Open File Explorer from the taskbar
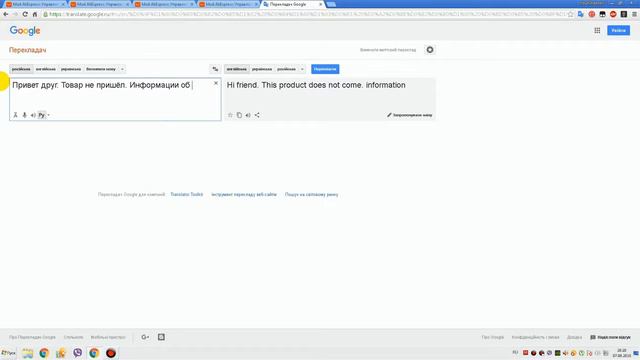This screenshot has width=640, height=360. 27,353
